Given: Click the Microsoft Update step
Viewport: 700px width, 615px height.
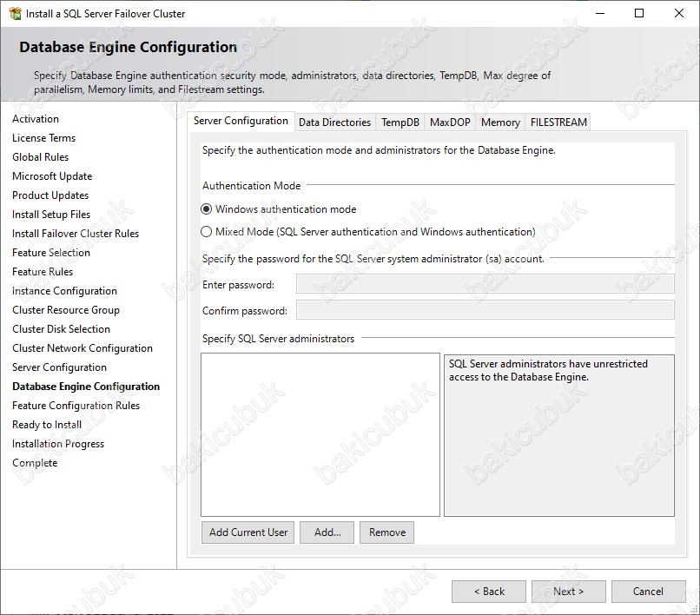Looking at the screenshot, I should point(52,176).
